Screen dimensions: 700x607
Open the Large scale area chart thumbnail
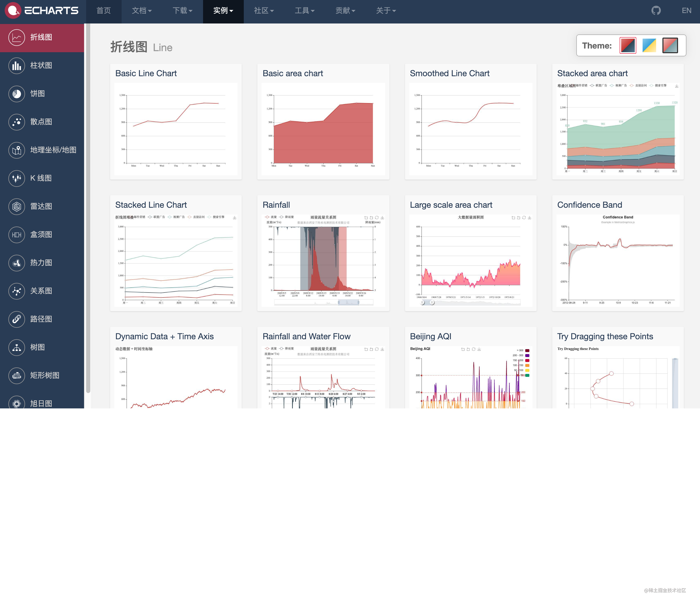(471, 260)
